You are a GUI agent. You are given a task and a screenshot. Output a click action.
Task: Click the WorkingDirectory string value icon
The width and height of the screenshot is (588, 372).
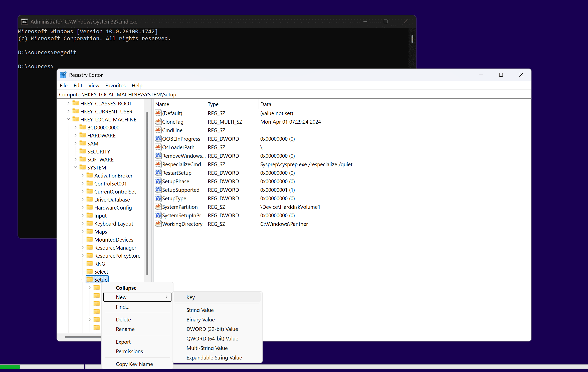pos(158,224)
